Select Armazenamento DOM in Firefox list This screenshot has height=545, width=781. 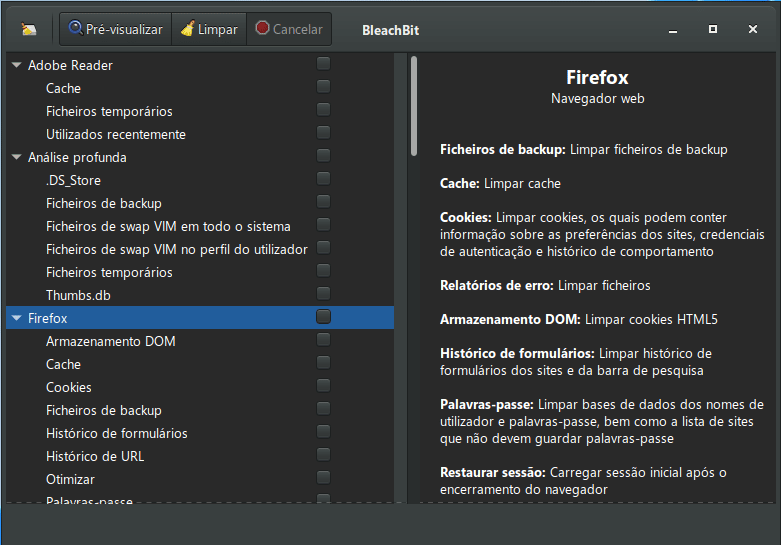pyautogui.click(x=110, y=341)
